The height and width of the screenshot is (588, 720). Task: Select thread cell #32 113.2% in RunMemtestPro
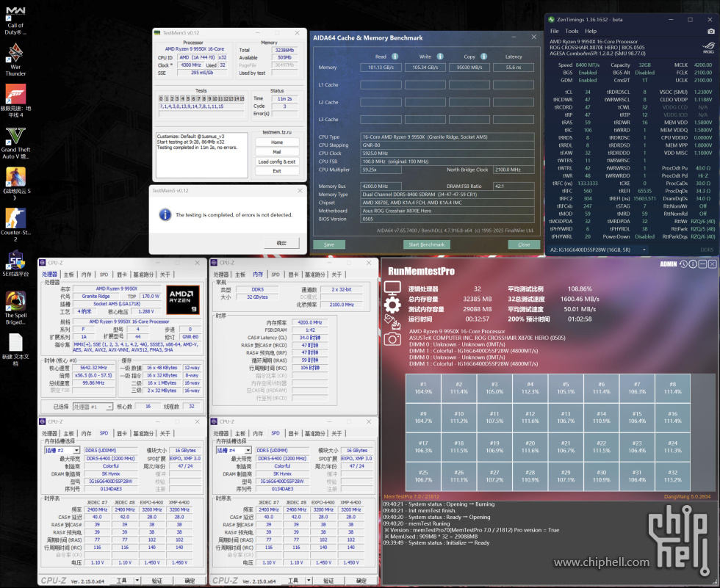pyautogui.click(x=673, y=476)
